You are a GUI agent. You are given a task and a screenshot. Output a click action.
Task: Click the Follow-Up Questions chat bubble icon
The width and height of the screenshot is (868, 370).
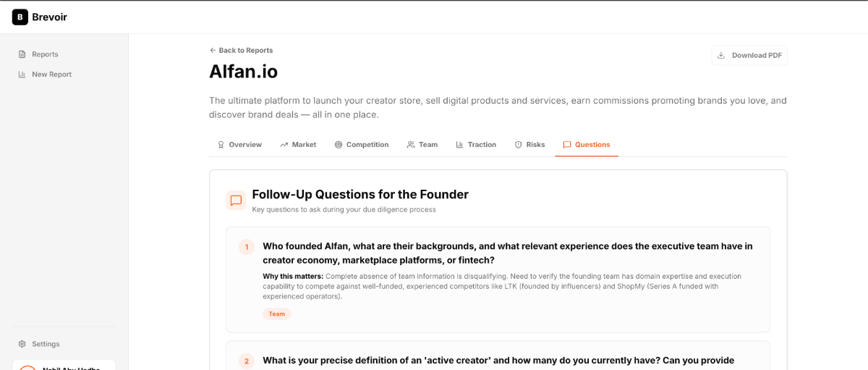[x=236, y=201]
